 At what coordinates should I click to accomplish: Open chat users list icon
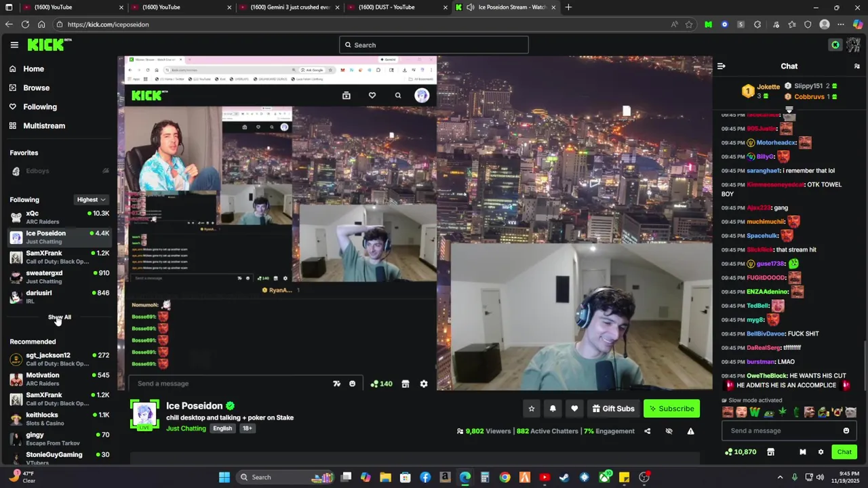coord(857,66)
